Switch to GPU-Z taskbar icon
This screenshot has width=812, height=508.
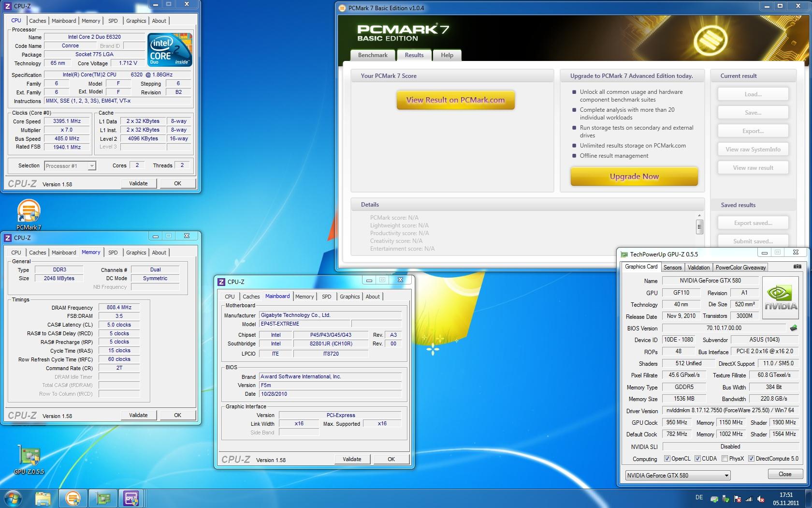[102, 498]
